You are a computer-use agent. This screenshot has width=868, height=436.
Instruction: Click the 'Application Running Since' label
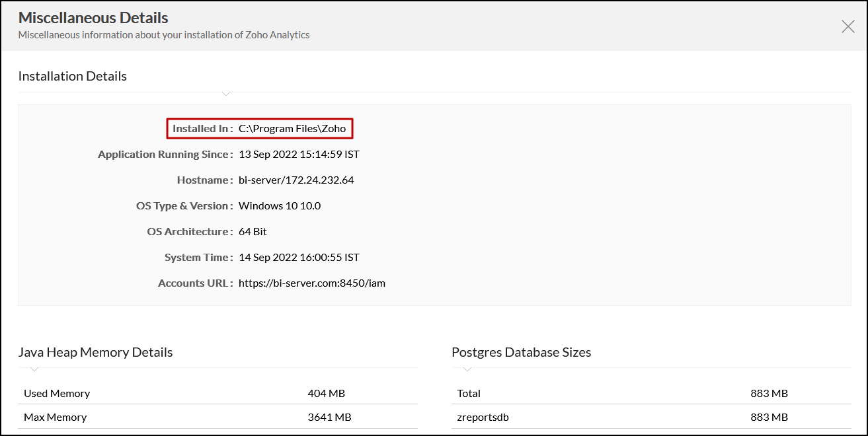click(165, 154)
